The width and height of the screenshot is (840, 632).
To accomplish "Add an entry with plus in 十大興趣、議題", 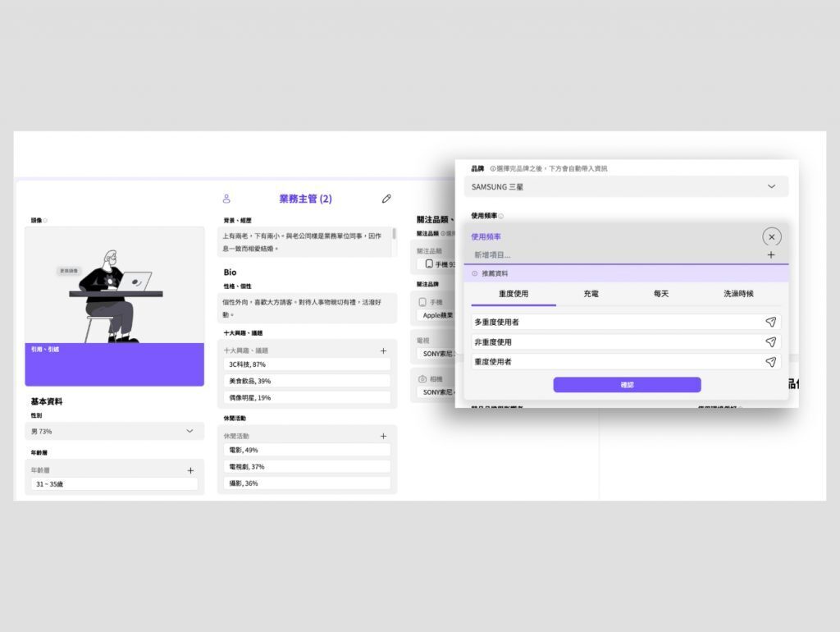I will click(383, 350).
